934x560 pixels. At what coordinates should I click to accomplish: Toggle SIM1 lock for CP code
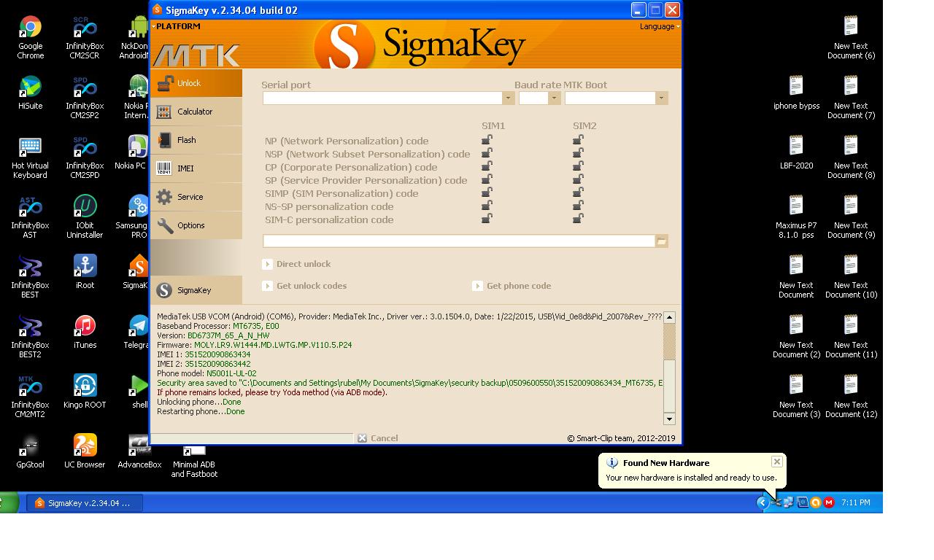[x=487, y=166]
